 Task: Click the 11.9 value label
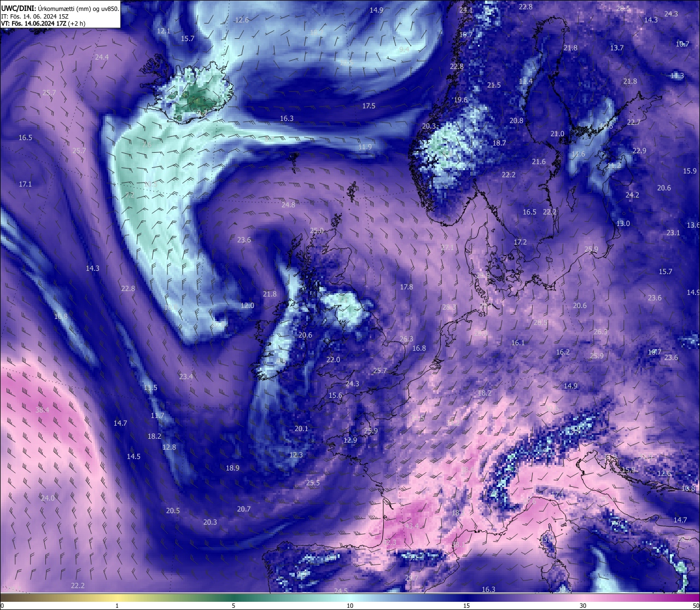(365, 147)
